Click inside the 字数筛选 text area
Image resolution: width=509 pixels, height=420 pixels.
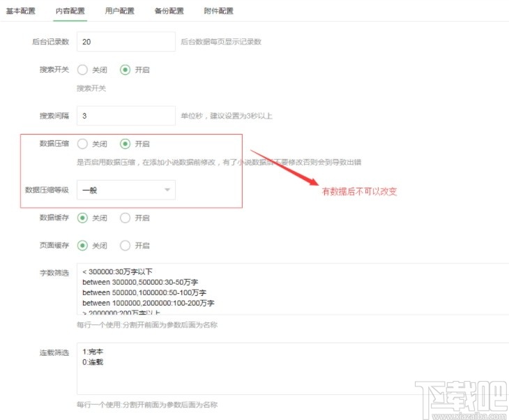click(293, 289)
